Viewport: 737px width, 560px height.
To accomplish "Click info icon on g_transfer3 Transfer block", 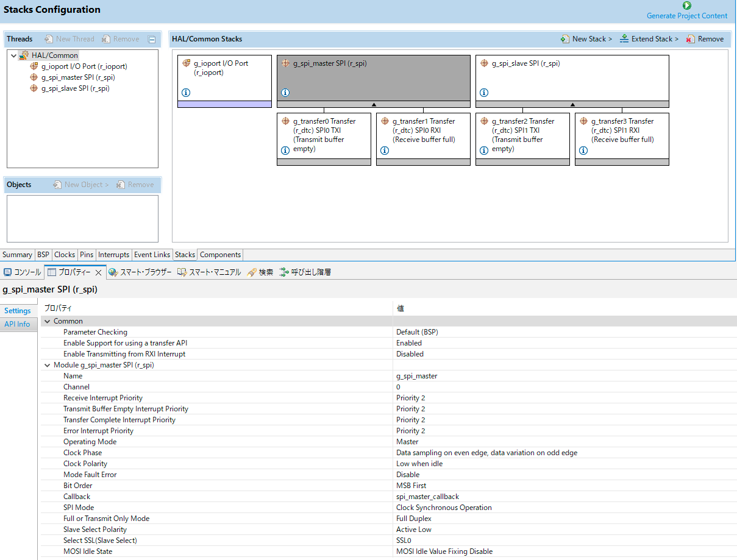I will pos(583,151).
